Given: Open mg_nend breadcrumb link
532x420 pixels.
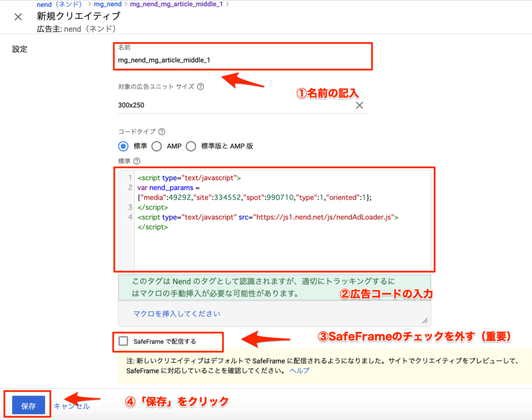Looking at the screenshot, I should point(108,4).
